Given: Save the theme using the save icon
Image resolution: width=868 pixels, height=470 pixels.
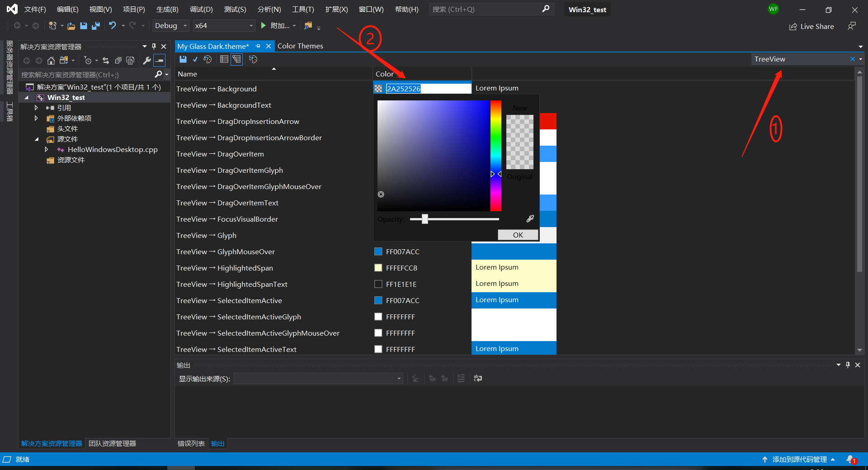Looking at the screenshot, I should pos(183,59).
